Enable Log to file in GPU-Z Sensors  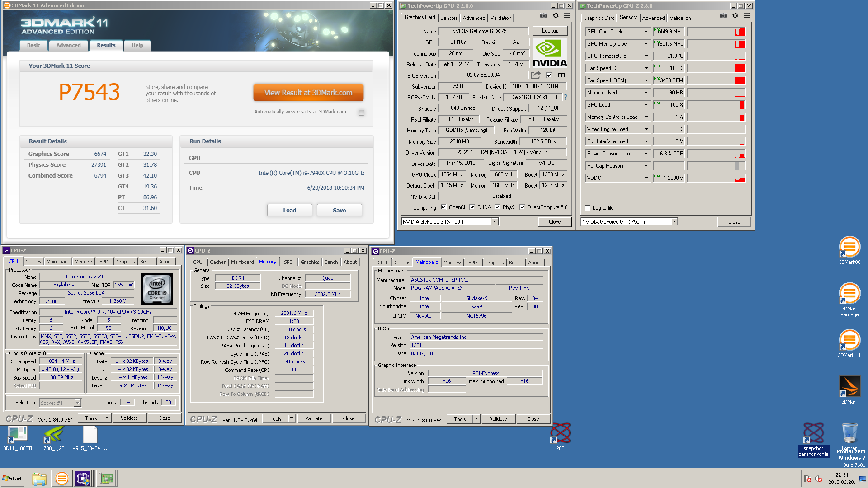tap(587, 208)
